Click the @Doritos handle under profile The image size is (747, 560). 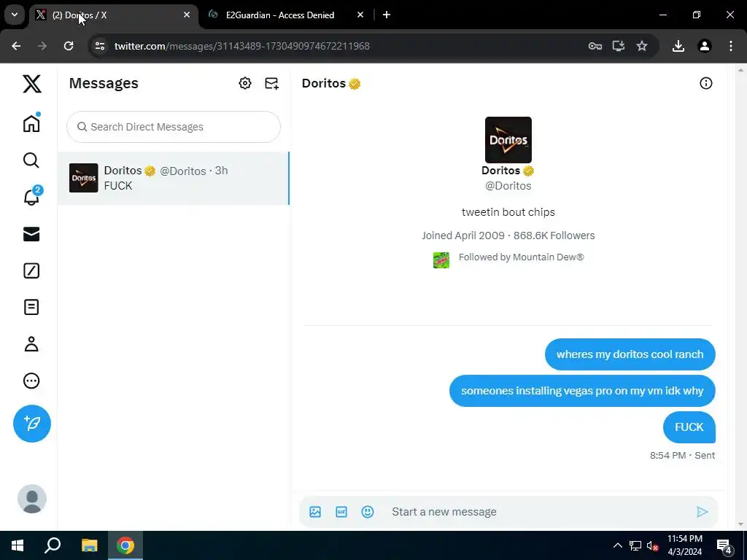click(508, 186)
